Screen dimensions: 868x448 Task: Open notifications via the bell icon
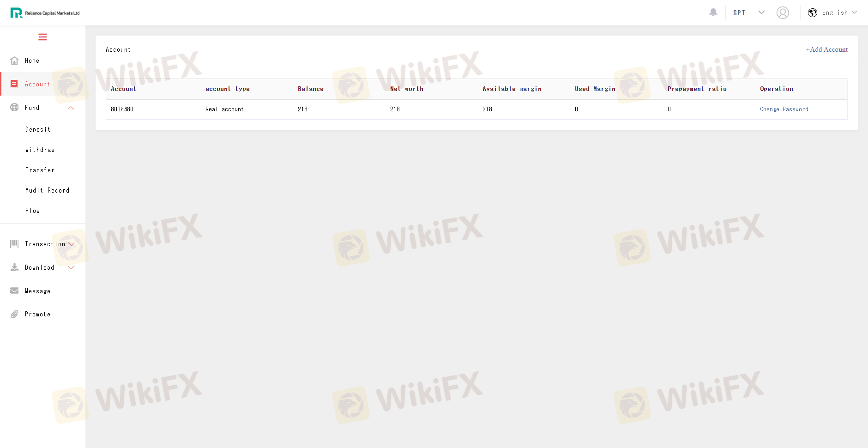713,12
